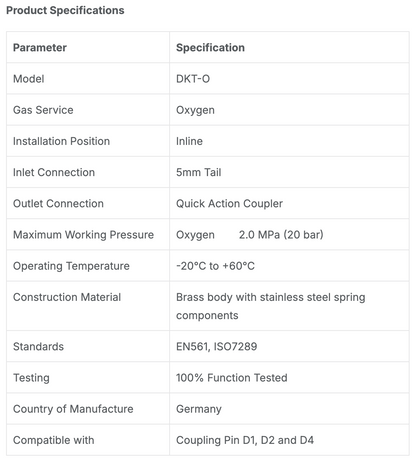
Task: Click the Maximum Working Pressure label
Action: point(83,235)
